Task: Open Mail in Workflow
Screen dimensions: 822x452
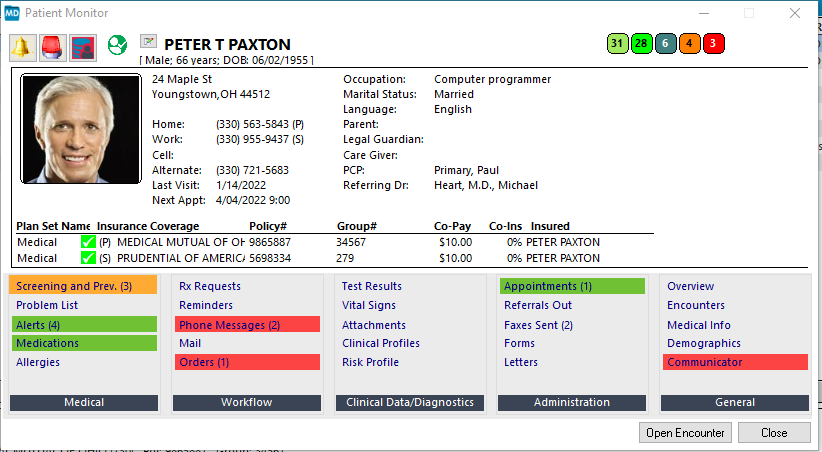Action: pyautogui.click(x=190, y=343)
